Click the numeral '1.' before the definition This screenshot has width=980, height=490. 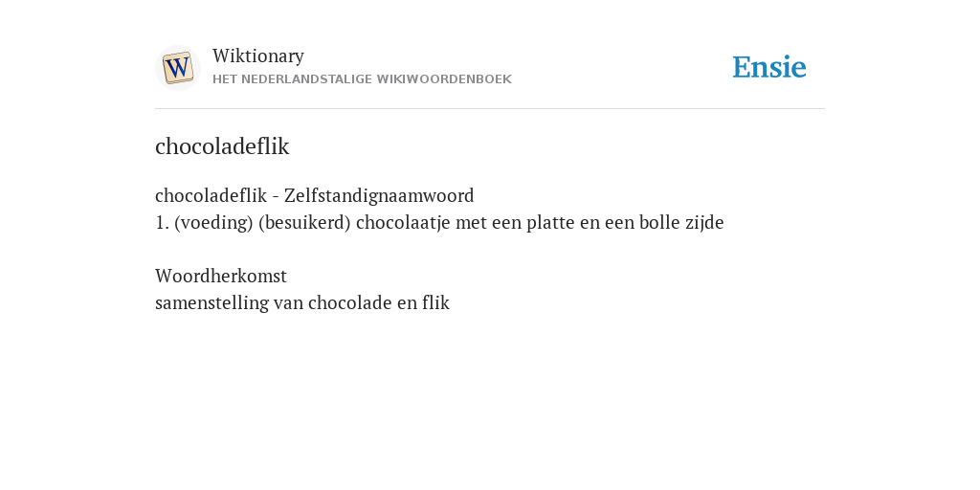click(163, 222)
